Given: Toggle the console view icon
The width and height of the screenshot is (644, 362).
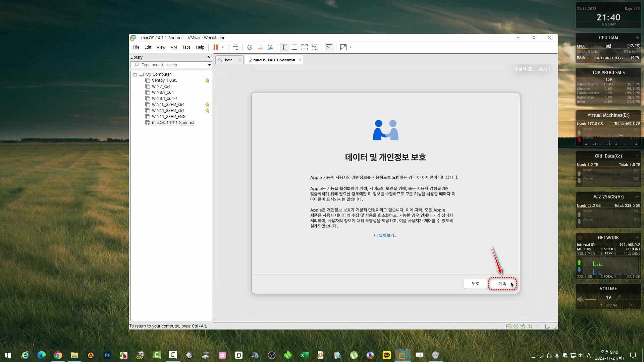Looking at the screenshot, I should tap(329, 47).
